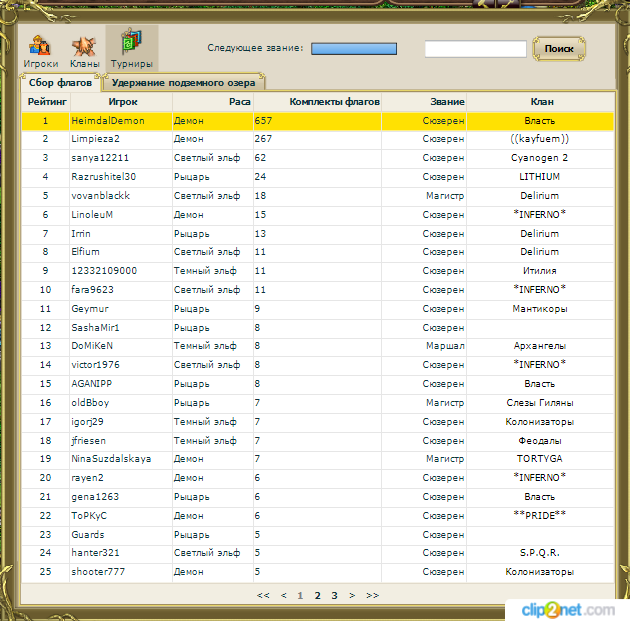Sort by the Рейтинг column header
Image resolution: width=630 pixels, height=621 pixels.
click(x=47, y=101)
